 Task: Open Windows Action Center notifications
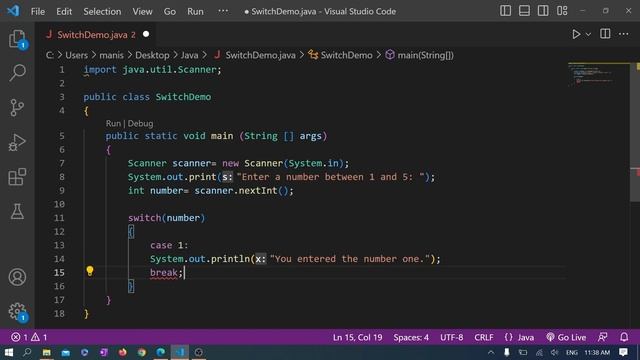[623, 352]
